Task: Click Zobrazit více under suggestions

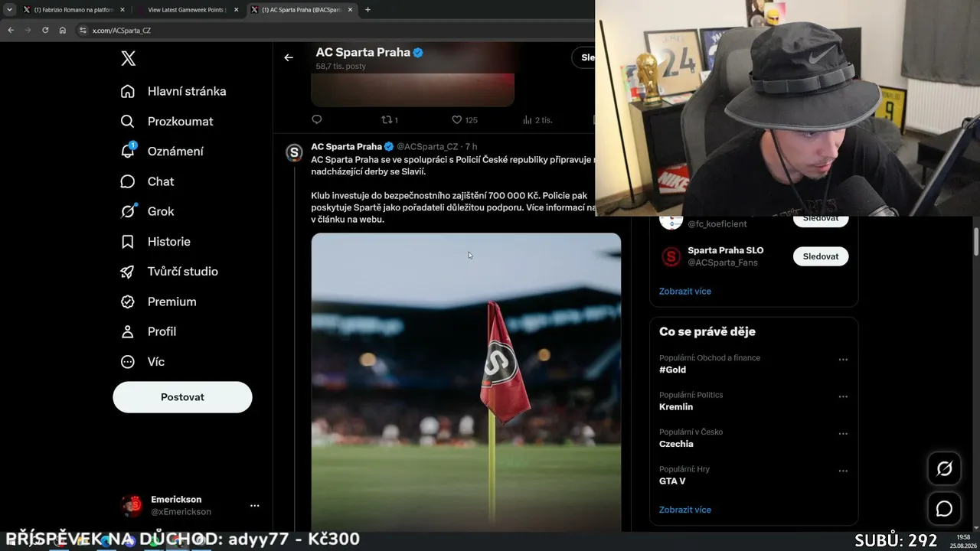Action: (x=685, y=291)
